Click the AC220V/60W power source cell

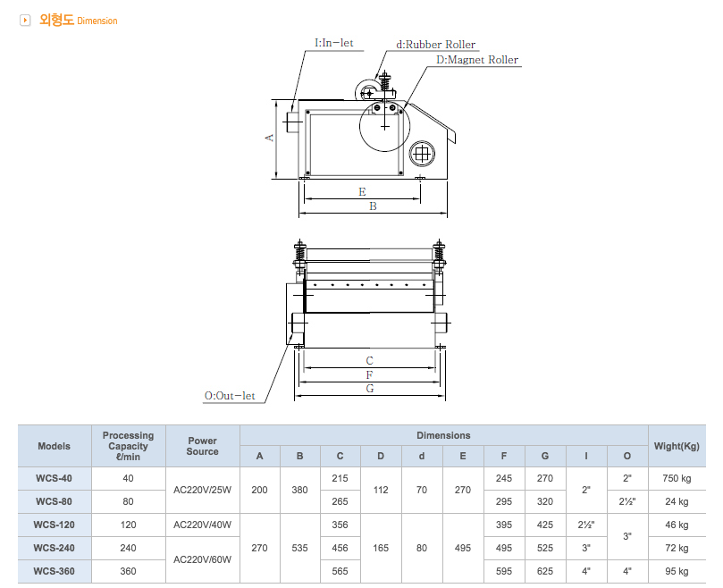point(202,560)
